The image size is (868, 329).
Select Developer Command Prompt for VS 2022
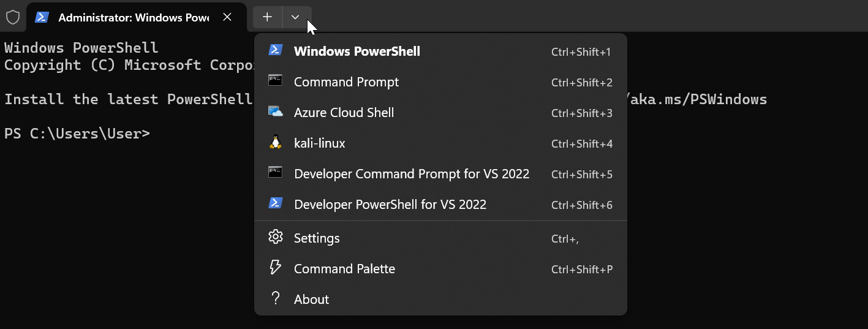point(412,174)
